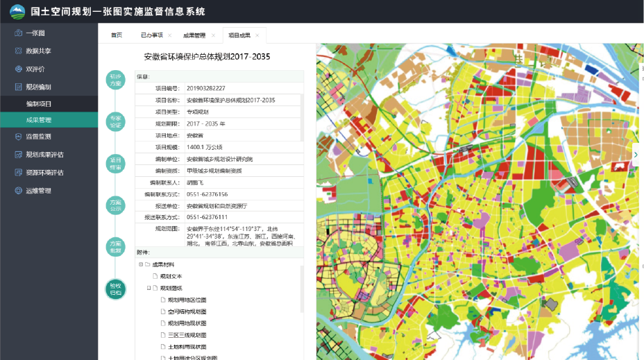This screenshot has height=360, width=644.
Task: Click the 一张图 sidebar icon
Action: (19, 33)
